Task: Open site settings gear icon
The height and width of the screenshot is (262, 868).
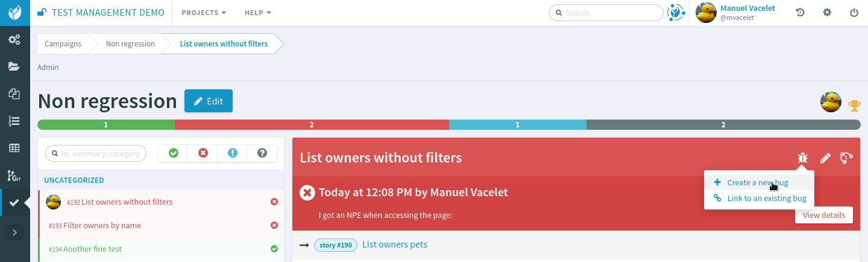Action: point(827,13)
